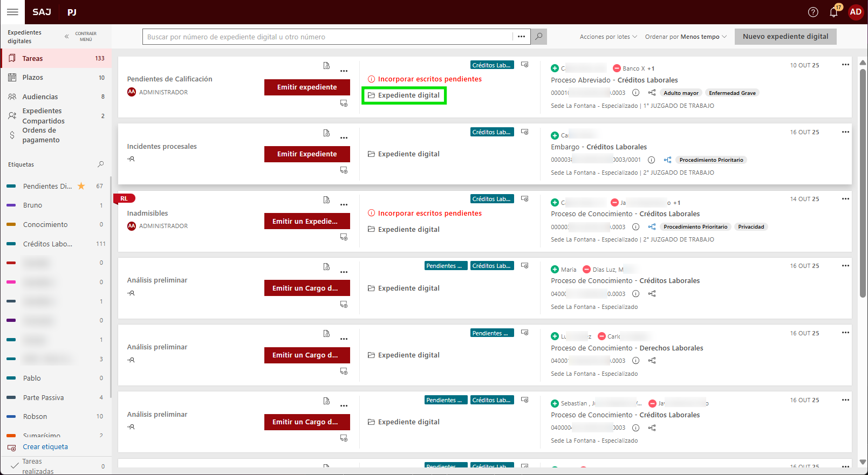Select Plazos in the sidebar
The width and height of the screenshot is (868, 475).
pos(33,78)
